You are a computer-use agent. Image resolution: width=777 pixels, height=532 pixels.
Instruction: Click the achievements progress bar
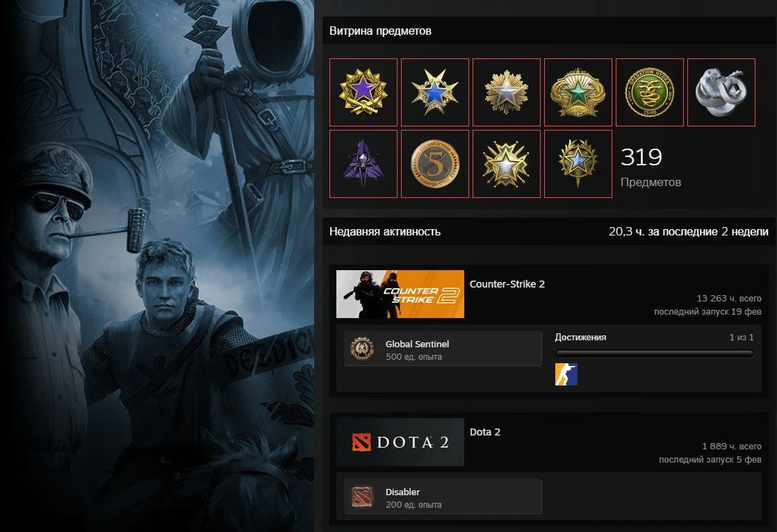(x=655, y=354)
